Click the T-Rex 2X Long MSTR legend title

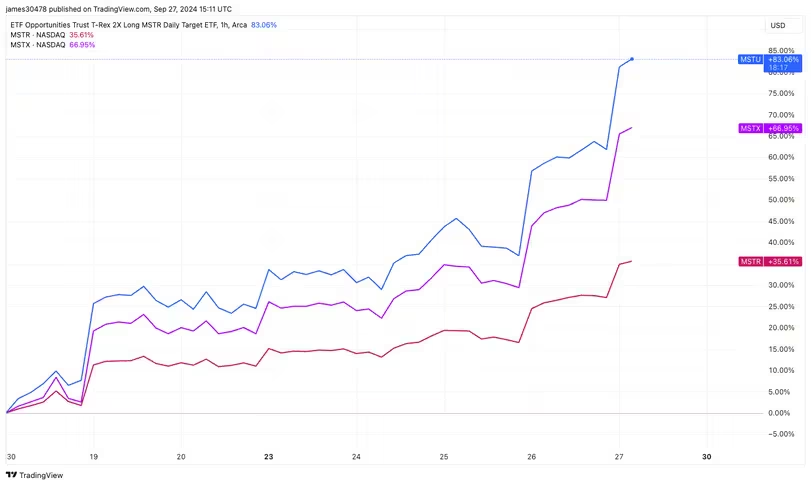point(120,24)
